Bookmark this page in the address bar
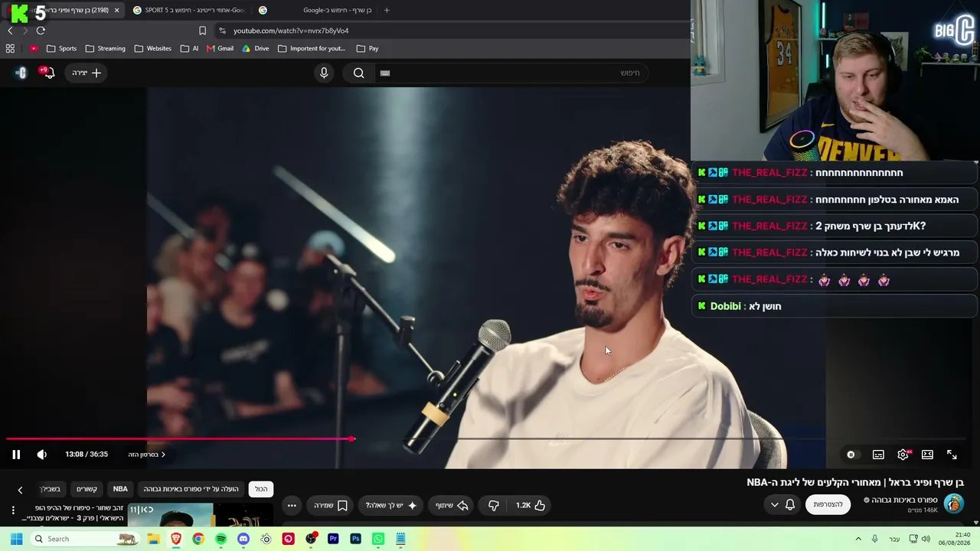The height and width of the screenshot is (551, 980). tap(202, 31)
